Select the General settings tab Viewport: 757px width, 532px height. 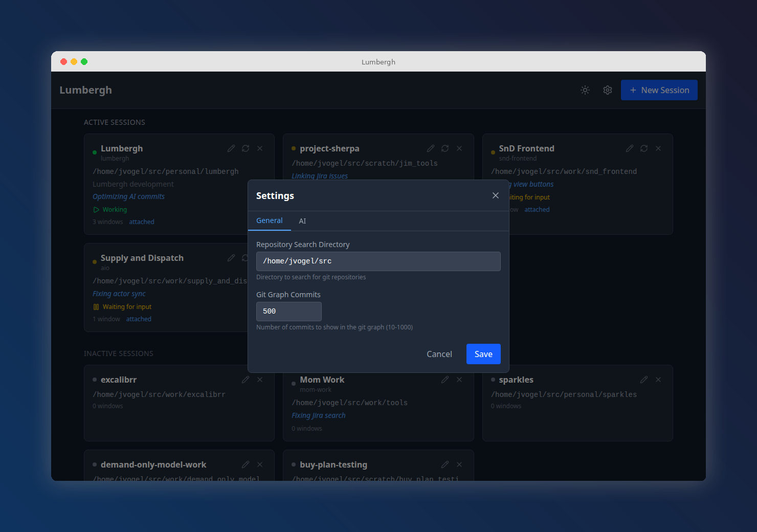click(270, 220)
